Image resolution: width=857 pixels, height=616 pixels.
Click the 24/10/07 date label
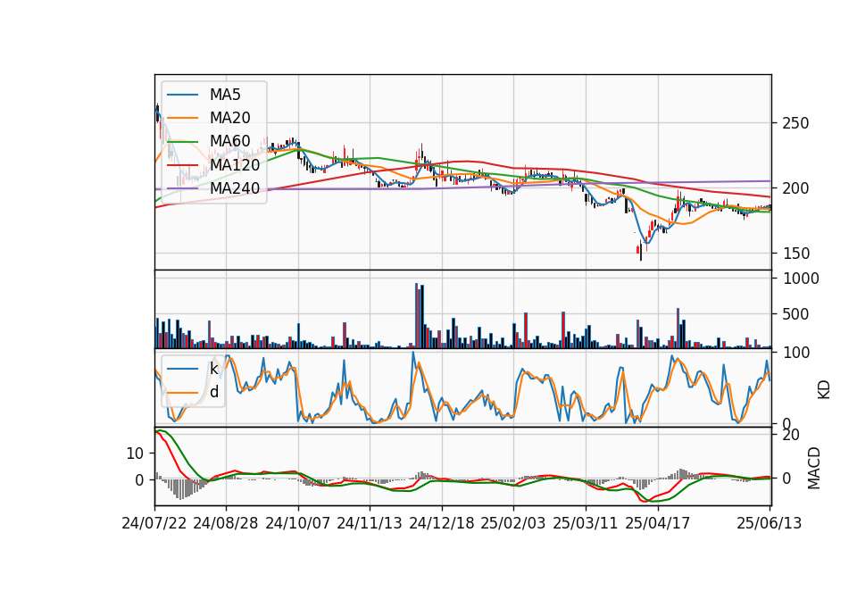click(298, 523)
